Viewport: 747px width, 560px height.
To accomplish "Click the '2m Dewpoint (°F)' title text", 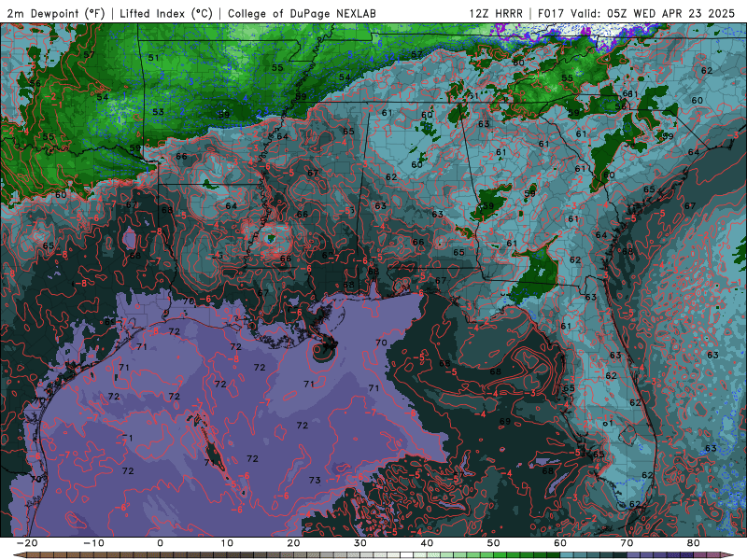I will point(56,13).
